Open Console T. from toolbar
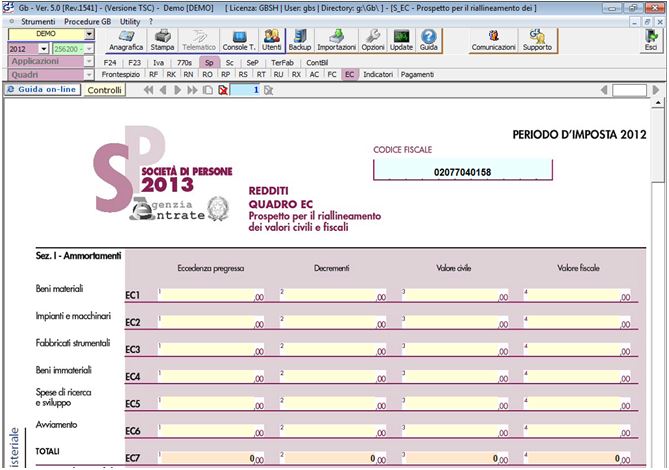This screenshot has height=470, width=669. (x=239, y=41)
